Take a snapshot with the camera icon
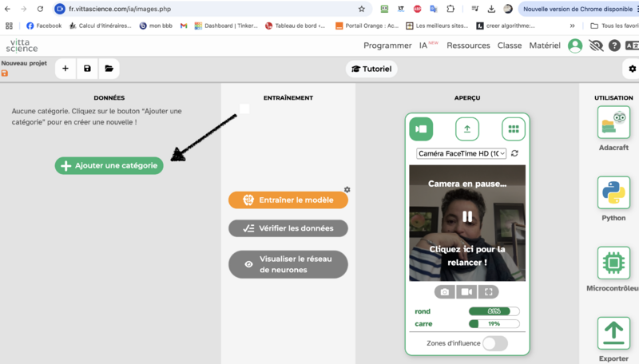The width and height of the screenshot is (639, 364). (x=445, y=292)
